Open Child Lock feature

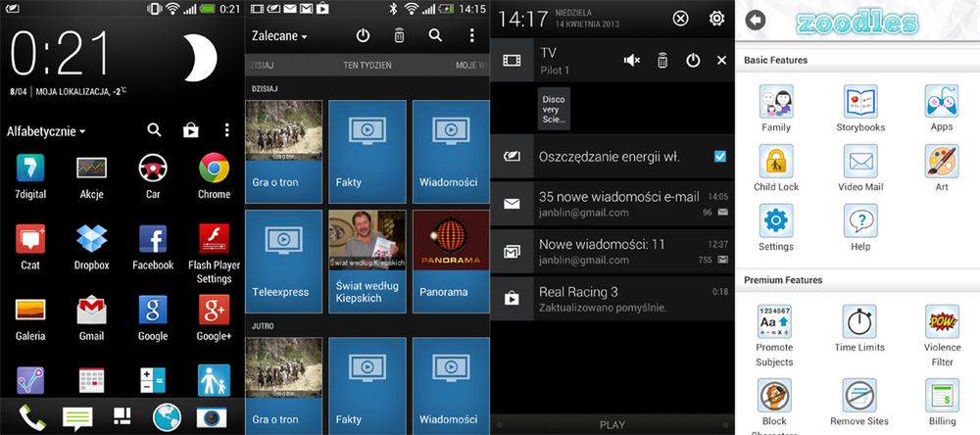(776, 169)
